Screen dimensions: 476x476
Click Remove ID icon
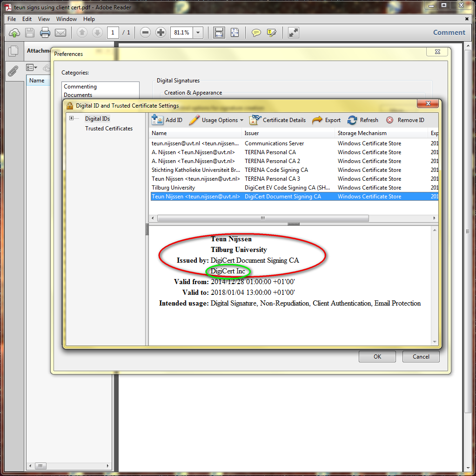coord(389,120)
